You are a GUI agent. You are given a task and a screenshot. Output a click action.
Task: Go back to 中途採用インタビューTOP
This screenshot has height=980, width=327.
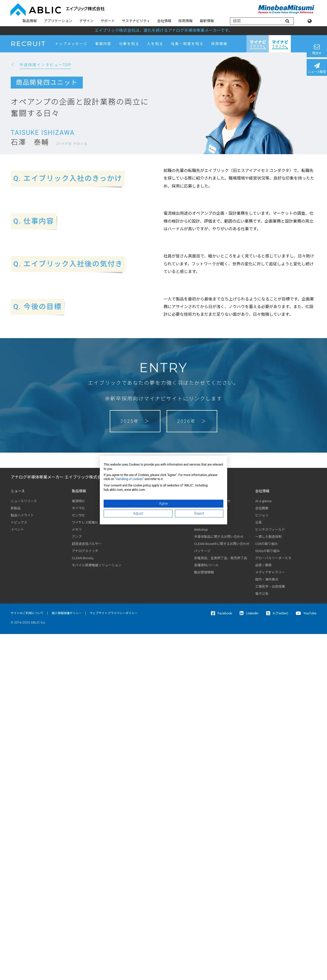(45, 65)
